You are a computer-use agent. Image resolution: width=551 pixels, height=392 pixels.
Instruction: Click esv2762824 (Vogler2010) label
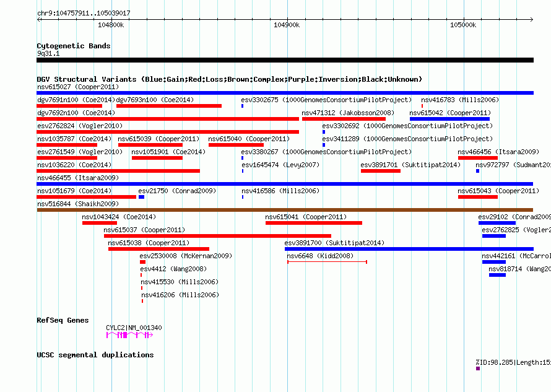point(80,126)
